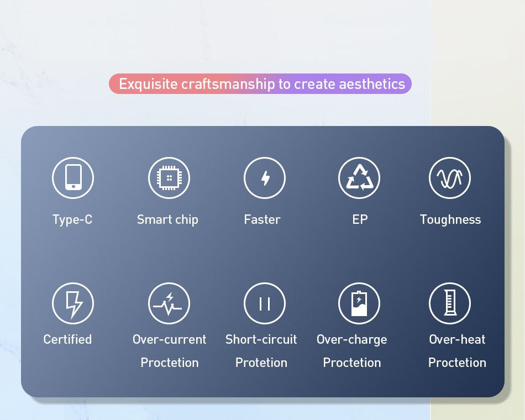Select the Smart chip processor icon

pos(169,178)
